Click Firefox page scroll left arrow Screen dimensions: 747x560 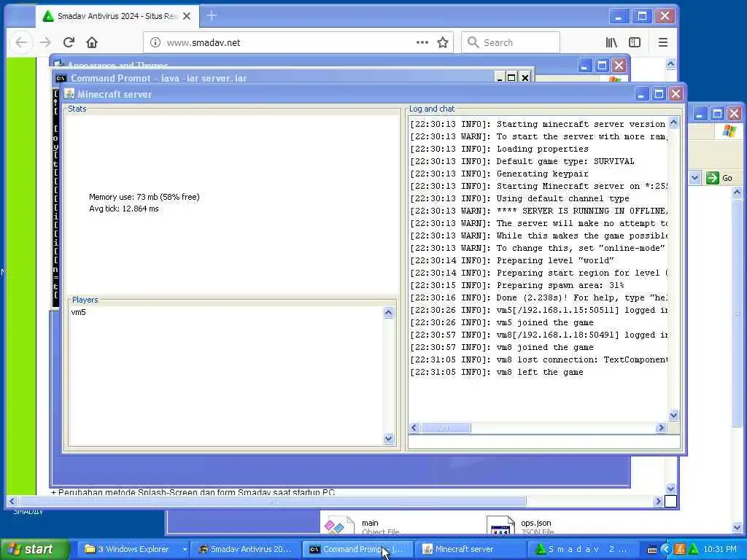tap(12, 501)
